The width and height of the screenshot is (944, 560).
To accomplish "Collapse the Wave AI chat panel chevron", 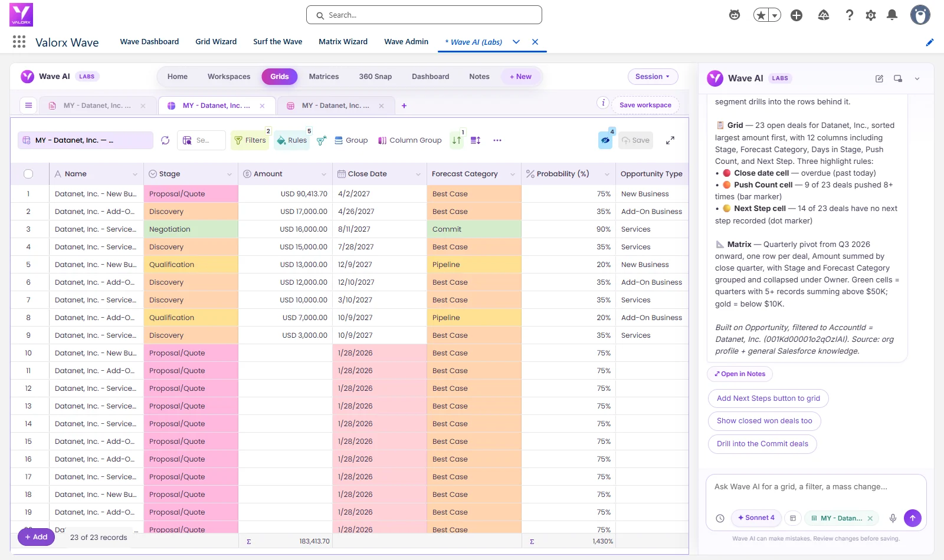I will coord(917,78).
